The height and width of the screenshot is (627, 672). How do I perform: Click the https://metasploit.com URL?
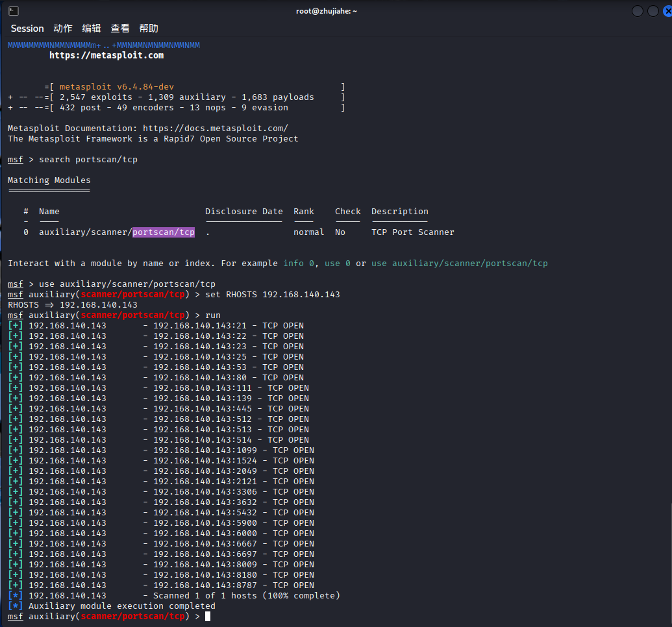pos(106,55)
